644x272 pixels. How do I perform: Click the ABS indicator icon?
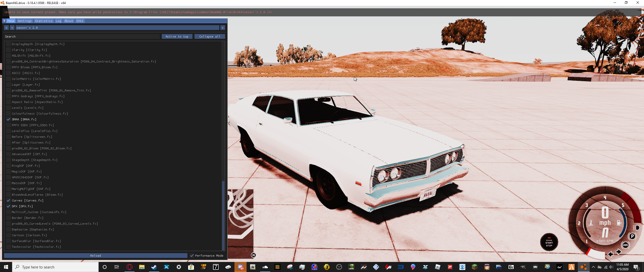(x=625, y=245)
